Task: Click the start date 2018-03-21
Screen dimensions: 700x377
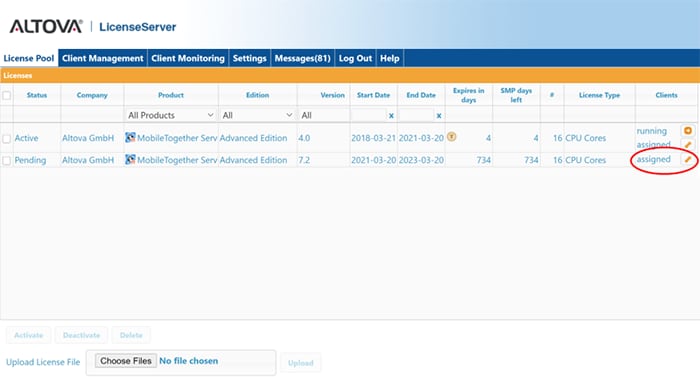Action: [x=374, y=138]
